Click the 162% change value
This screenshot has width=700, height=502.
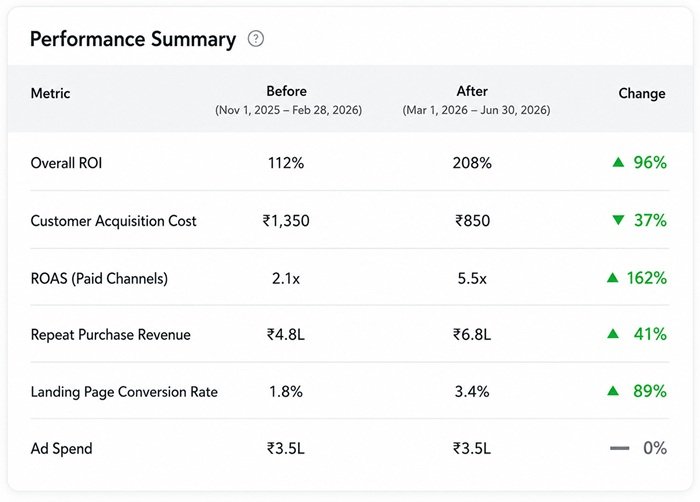point(646,278)
